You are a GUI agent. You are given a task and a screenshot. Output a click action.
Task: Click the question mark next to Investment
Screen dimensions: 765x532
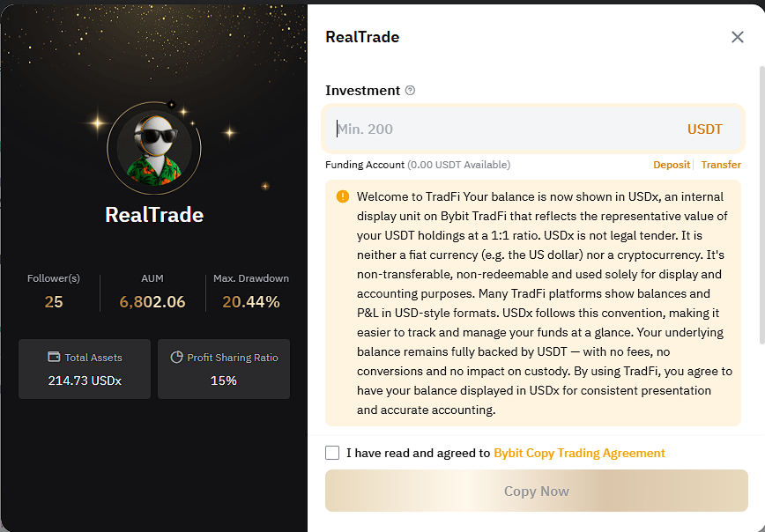click(410, 91)
